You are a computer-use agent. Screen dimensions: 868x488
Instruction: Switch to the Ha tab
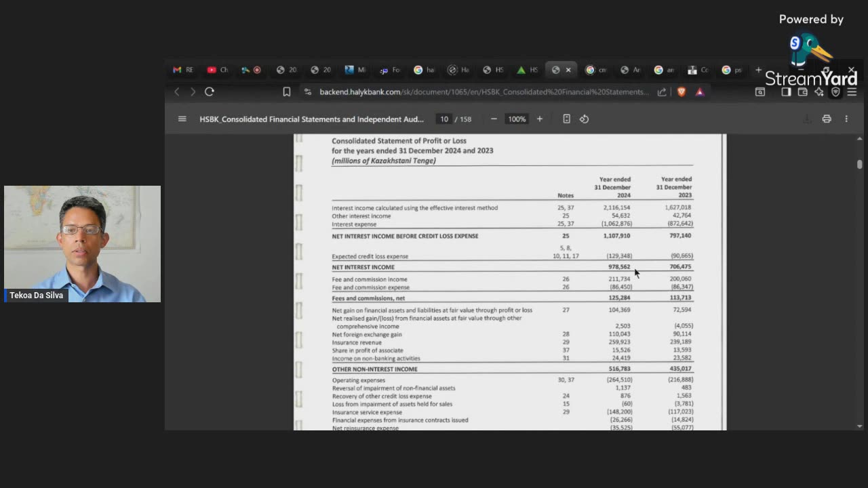tap(459, 70)
